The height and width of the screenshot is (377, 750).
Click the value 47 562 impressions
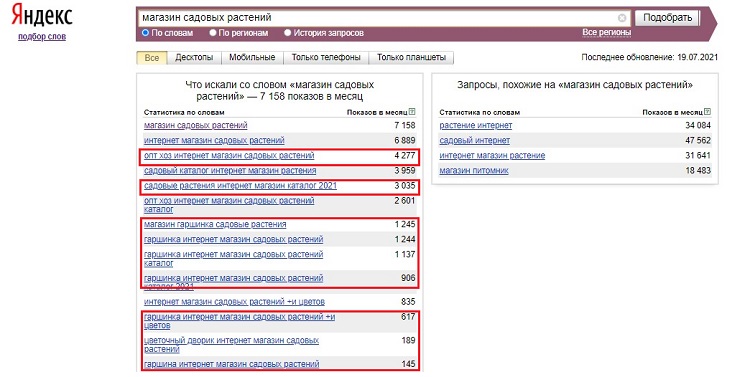pos(698,141)
